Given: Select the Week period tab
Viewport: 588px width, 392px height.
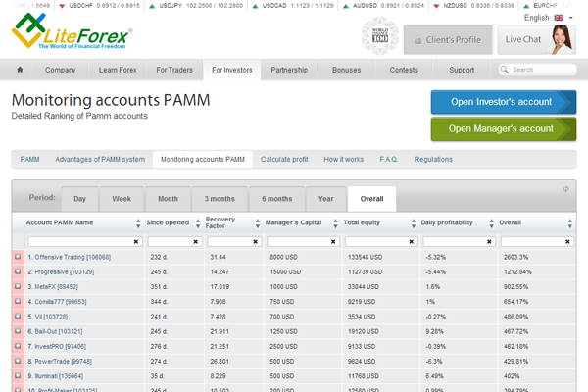Looking at the screenshot, I should (122, 199).
